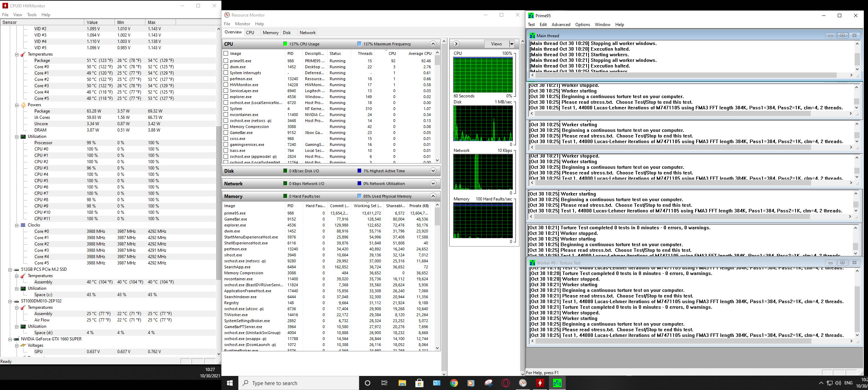Switch to the Memory tab

pyautogui.click(x=271, y=33)
